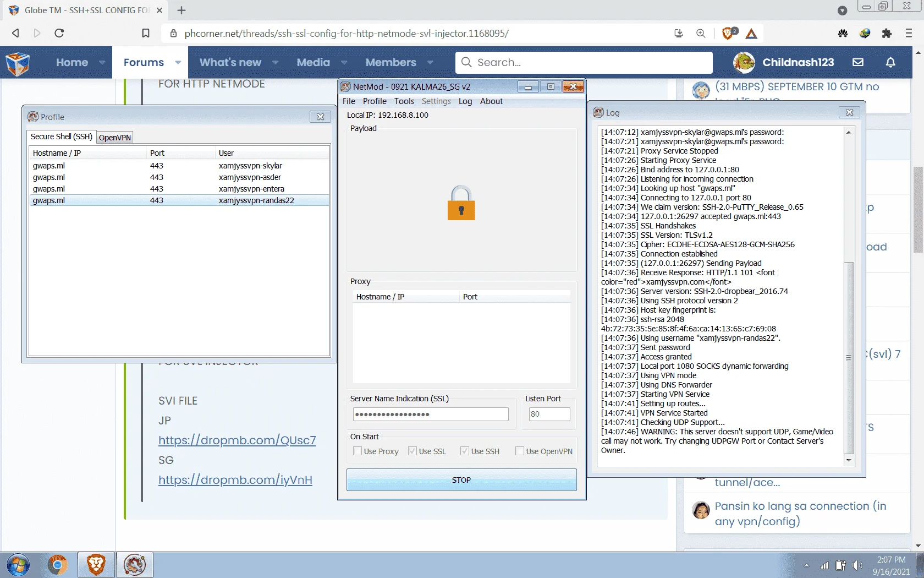This screenshot has height=578, width=924.
Task: Switch to NetMod on the taskbar
Action: coord(135,565)
